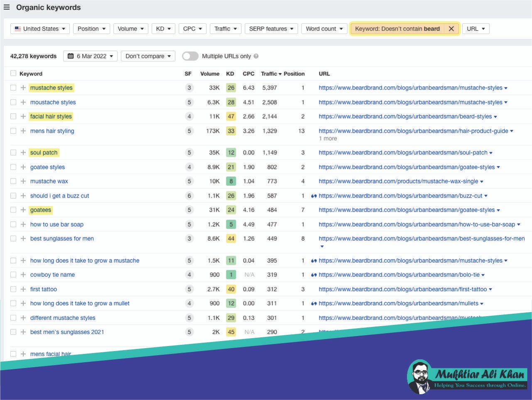Viewport: 532px width, 400px height.
Task: Click the US flag in the country filter
Action: pyautogui.click(x=17, y=28)
